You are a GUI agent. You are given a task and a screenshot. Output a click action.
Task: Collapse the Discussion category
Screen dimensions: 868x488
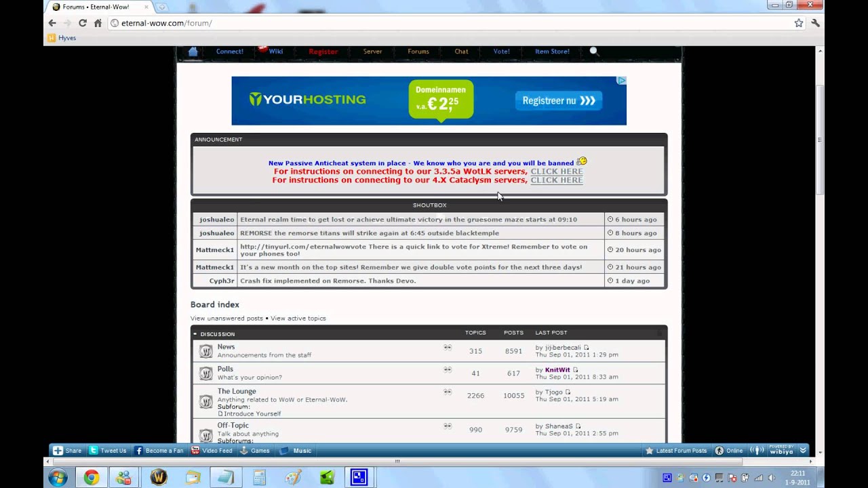point(195,334)
